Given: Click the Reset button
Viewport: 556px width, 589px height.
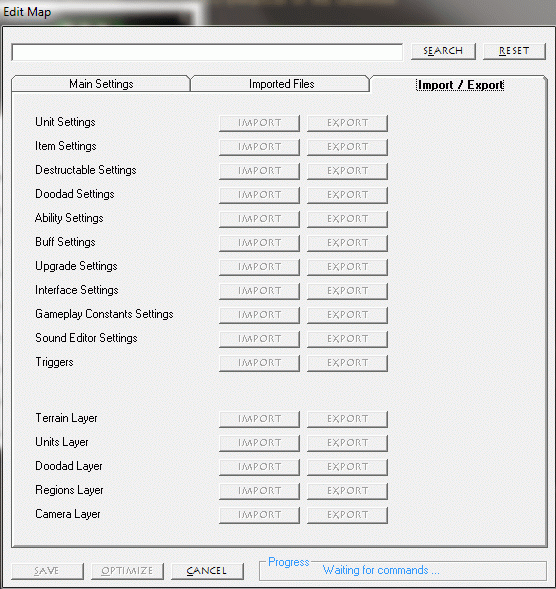Looking at the screenshot, I should (x=514, y=51).
